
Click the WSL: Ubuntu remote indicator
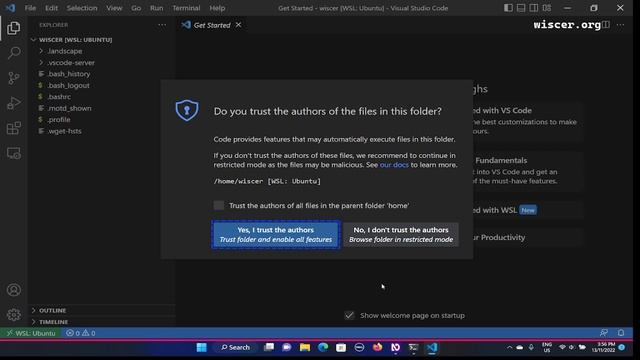click(x=31, y=333)
